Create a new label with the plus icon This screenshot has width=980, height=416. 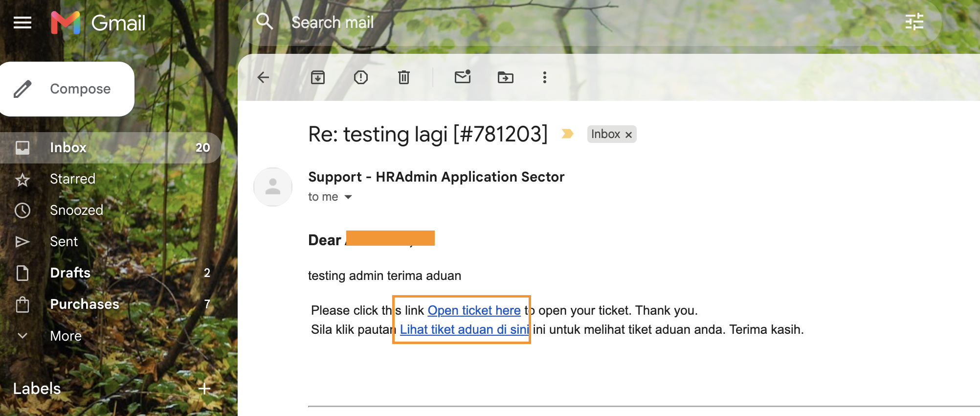click(x=205, y=389)
